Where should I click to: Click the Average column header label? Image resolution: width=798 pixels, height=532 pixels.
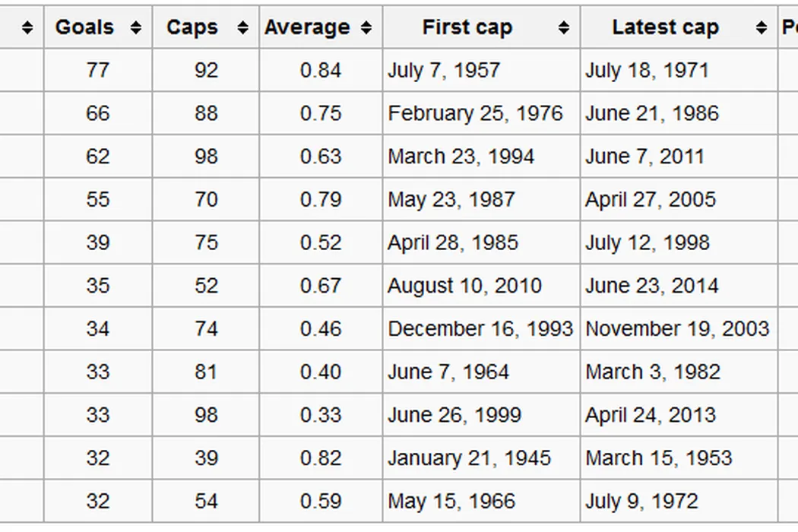pyautogui.click(x=307, y=28)
